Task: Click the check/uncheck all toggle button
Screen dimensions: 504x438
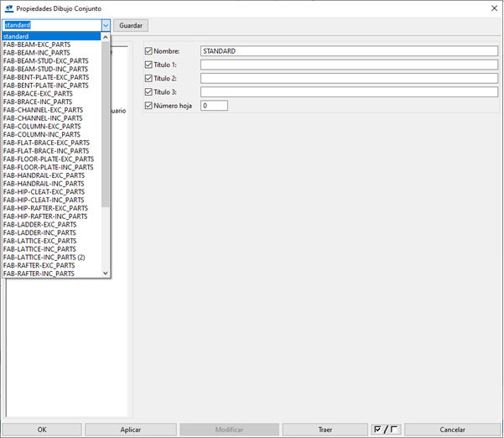Action: point(387,430)
